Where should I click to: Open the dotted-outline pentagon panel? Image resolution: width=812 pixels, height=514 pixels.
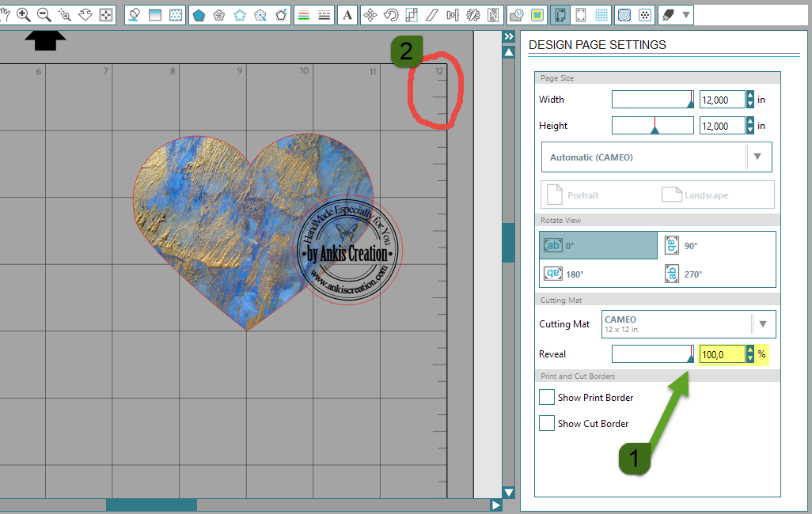tap(240, 15)
